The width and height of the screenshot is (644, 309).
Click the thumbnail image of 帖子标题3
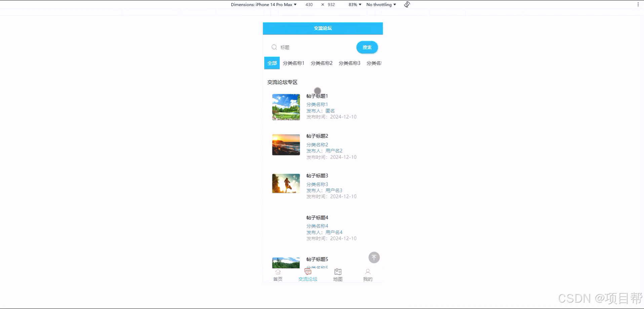(x=286, y=183)
